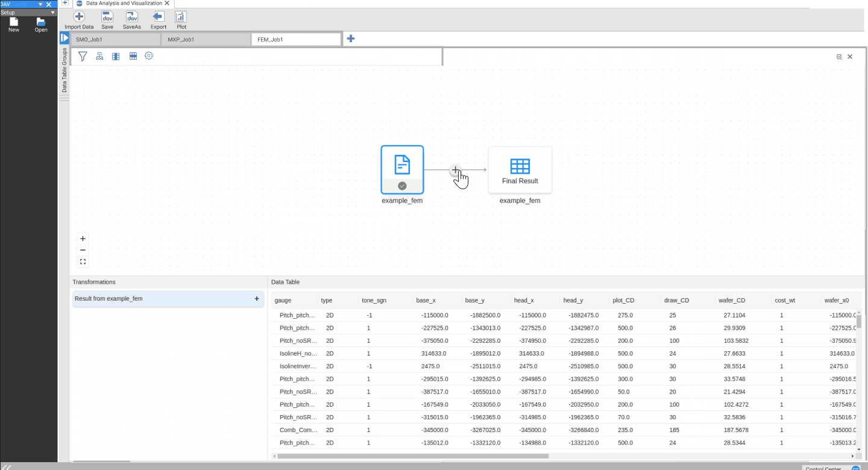The image size is (868, 470).
Task: Fit the workflow canvas to view
Action: pyautogui.click(x=83, y=262)
